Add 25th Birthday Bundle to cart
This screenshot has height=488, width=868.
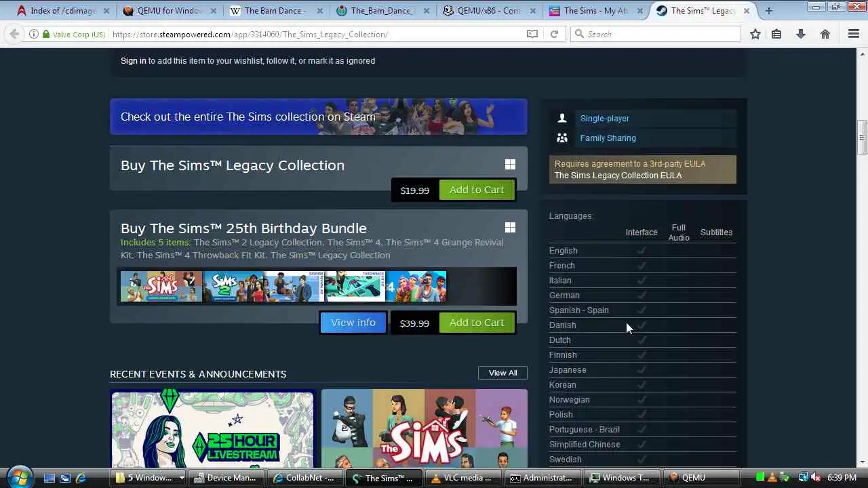477,323
